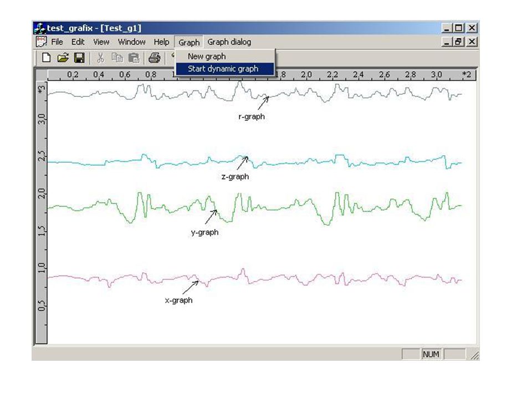
Task: Close the open Graph menu
Action: point(189,42)
